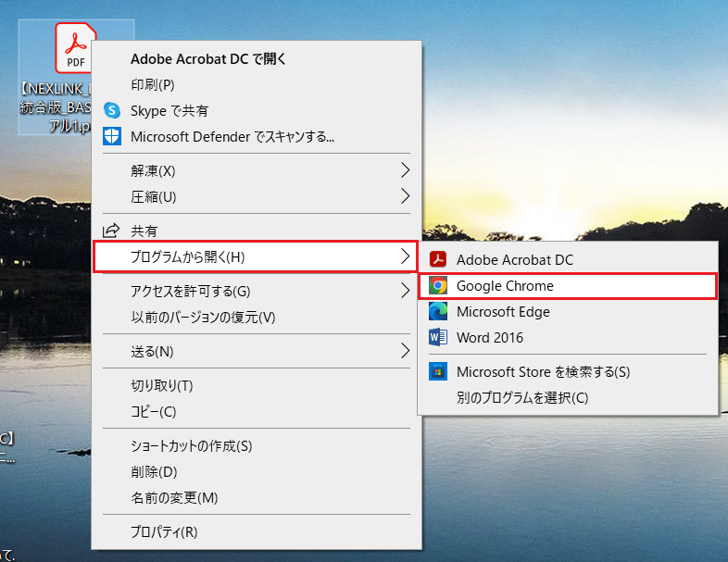Click the Microsoft Store icon in submenu
728x562 pixels.
point(438,371)
